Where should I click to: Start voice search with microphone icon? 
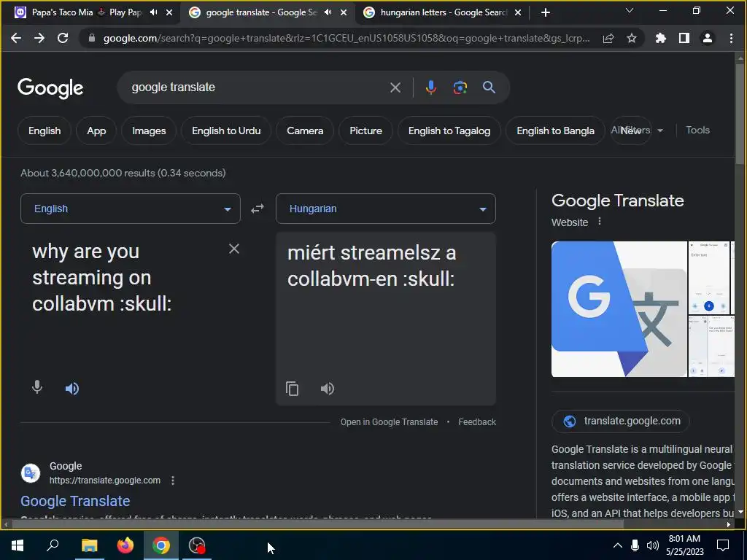point(430,87)
